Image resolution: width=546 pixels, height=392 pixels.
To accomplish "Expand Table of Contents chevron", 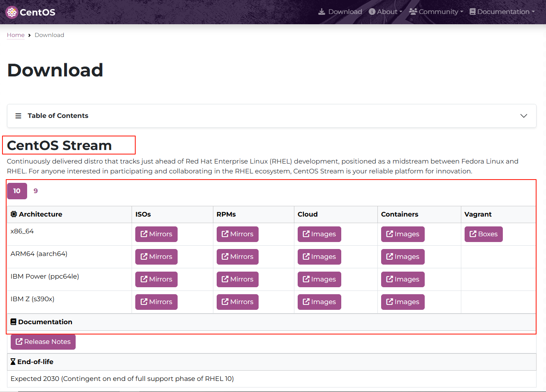I will [x=524, y=116].
